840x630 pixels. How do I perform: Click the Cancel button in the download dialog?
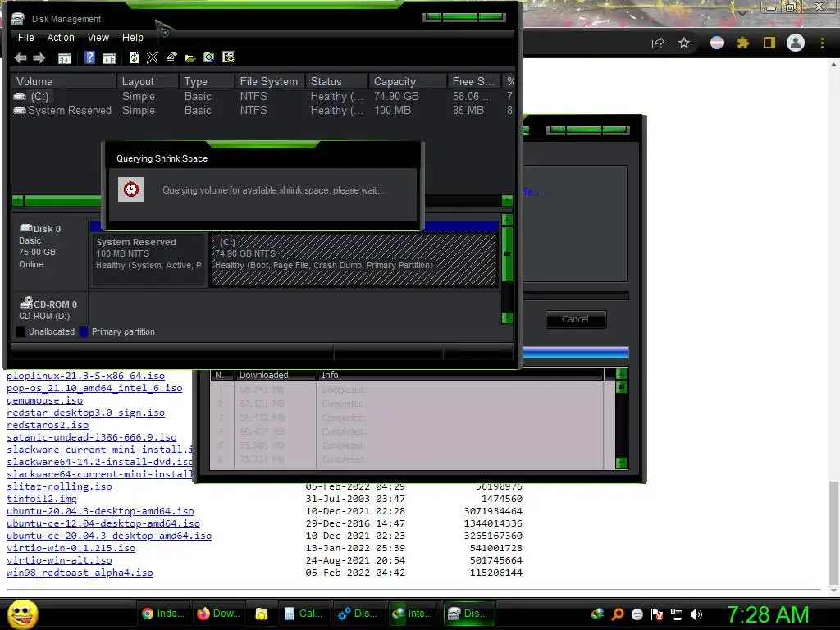pyautogui.click(x=575, y=319)
